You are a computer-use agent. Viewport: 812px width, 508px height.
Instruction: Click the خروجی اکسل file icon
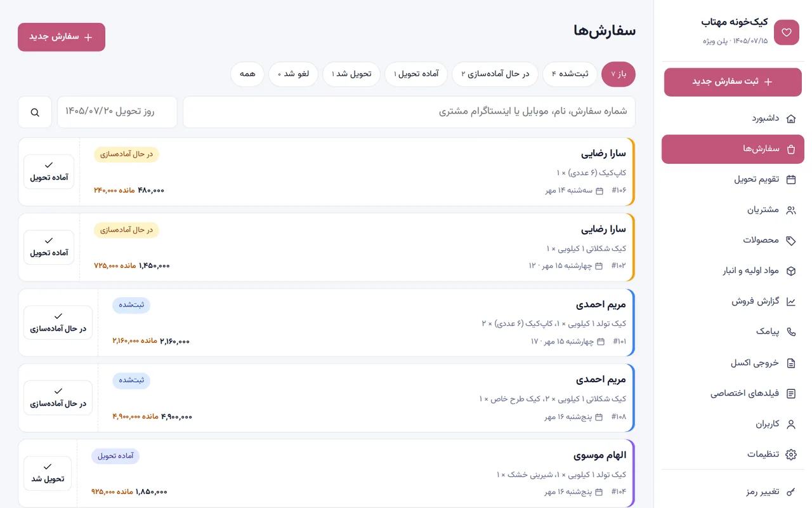tap(790, 363)
